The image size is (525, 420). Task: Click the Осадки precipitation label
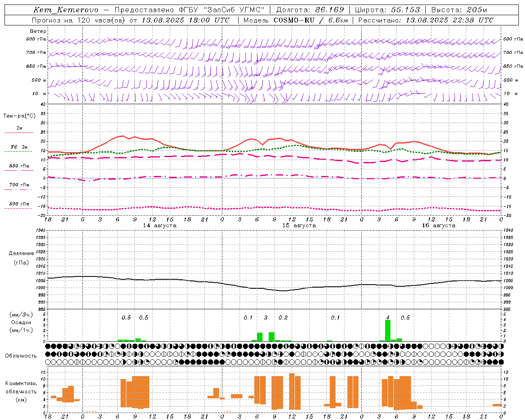21,322
